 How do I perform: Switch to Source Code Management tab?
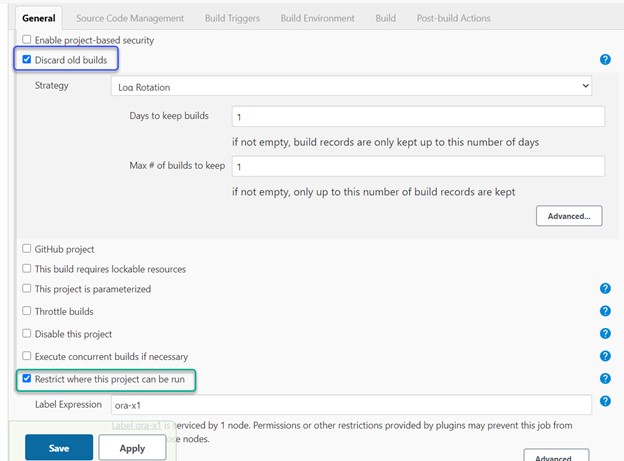pos(130,18)
